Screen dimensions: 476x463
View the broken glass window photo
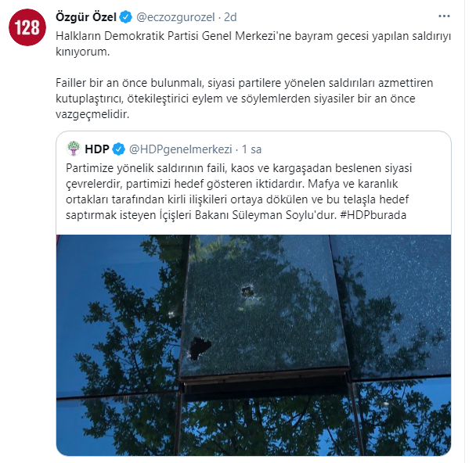(x=254, y=345)
